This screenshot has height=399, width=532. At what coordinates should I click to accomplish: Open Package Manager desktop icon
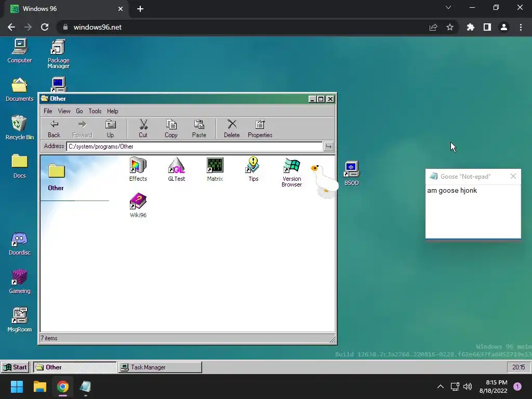(x=58, y=54)
